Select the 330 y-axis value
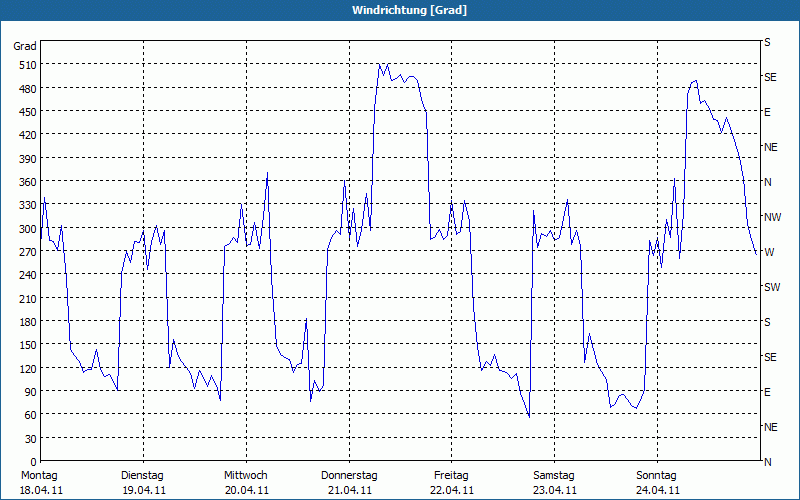This screenshot has width=800, height=500. (28, 205)
